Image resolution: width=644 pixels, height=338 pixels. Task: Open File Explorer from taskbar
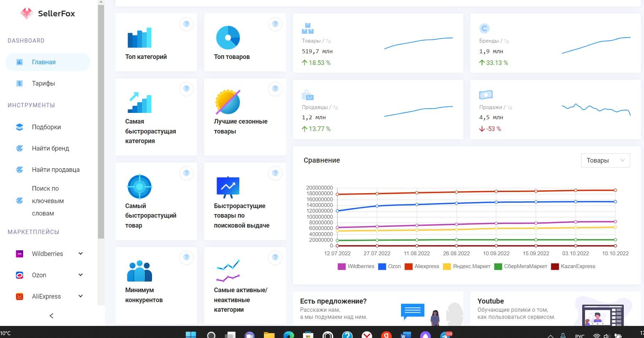269,335
